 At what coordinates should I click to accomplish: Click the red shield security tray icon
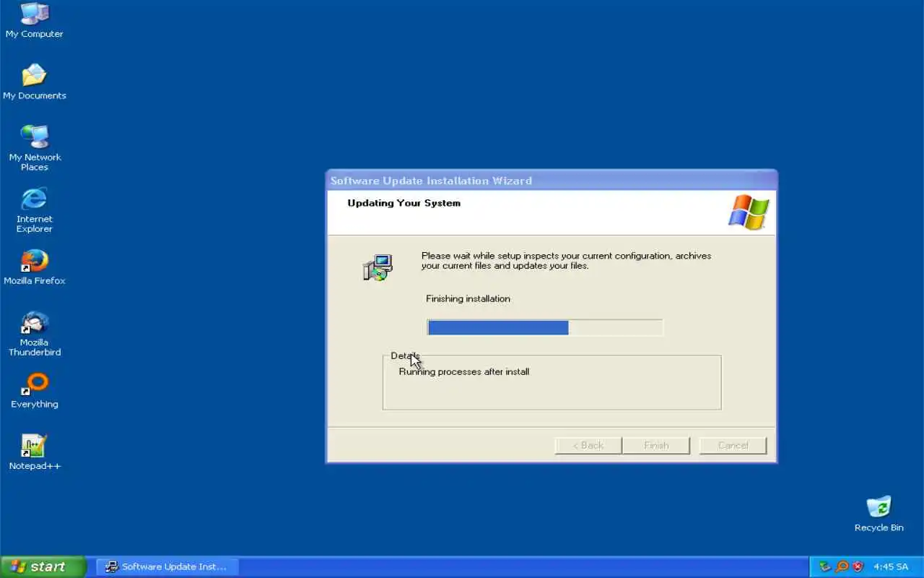point(858,566)
